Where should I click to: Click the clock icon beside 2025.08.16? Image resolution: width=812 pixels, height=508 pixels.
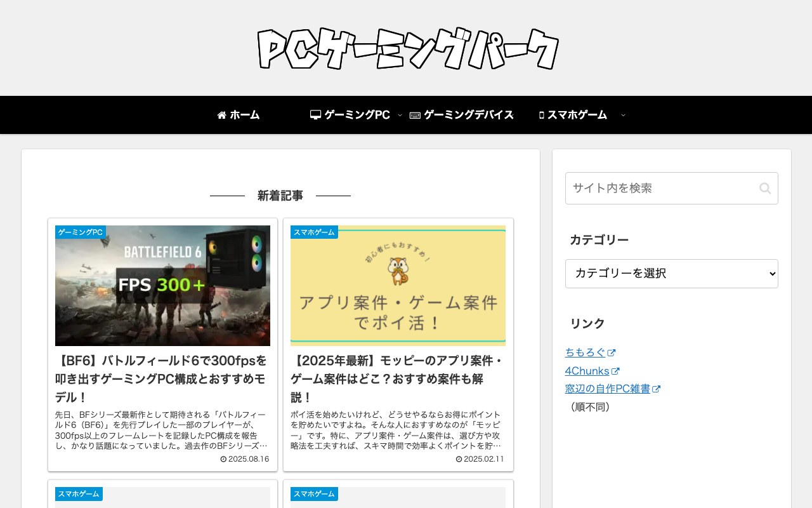[223, 459]
